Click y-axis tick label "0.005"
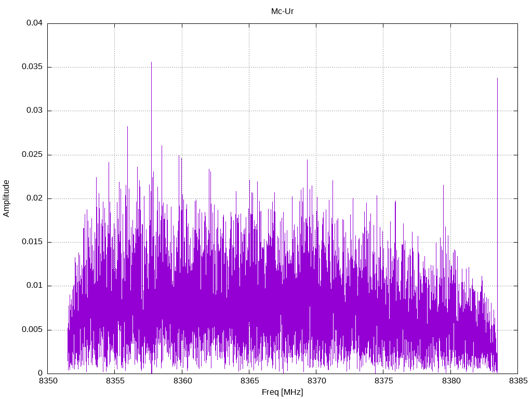The height and width of the screenshot is (399, 532). (32, 330)
